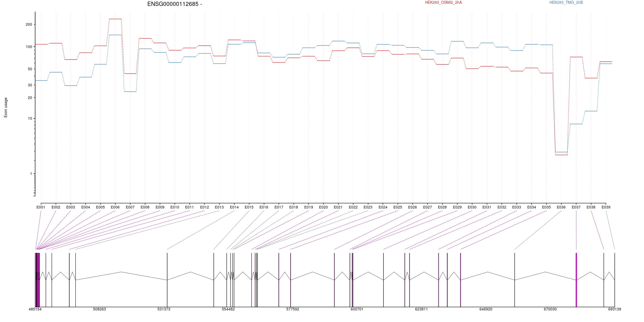Click the E017 exon label
644x322 pixels.
[x=279, y=207]
